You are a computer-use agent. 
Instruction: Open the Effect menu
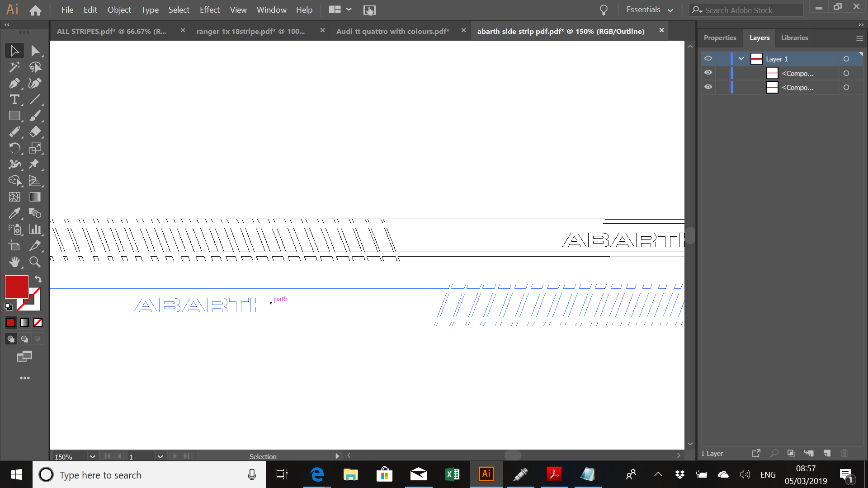[x=210, y=9]
